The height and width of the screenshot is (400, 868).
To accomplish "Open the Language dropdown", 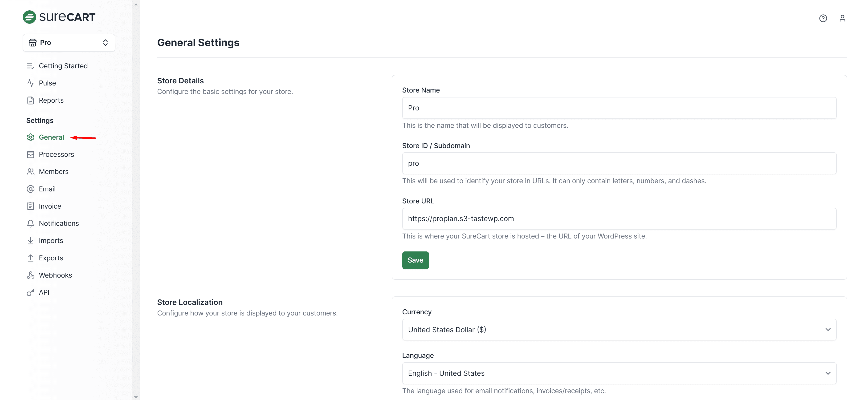I will pyautogui.click(x=619, y=373).
